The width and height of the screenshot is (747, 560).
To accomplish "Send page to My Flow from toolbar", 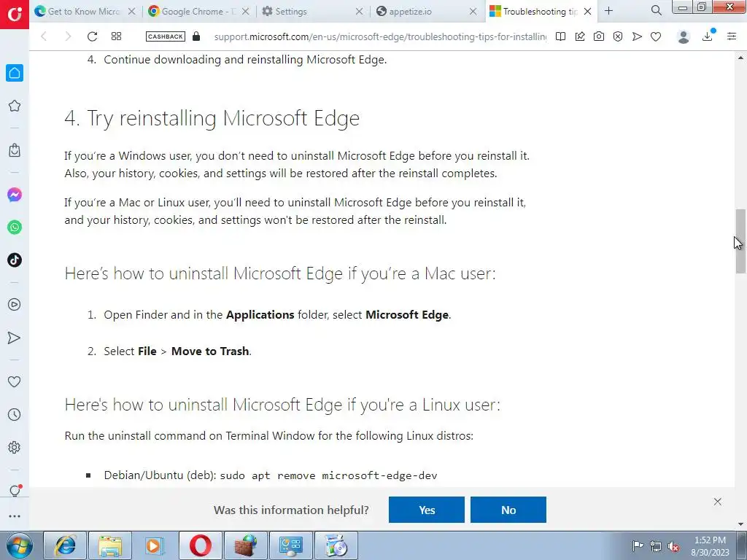I will tap(637, 36).
